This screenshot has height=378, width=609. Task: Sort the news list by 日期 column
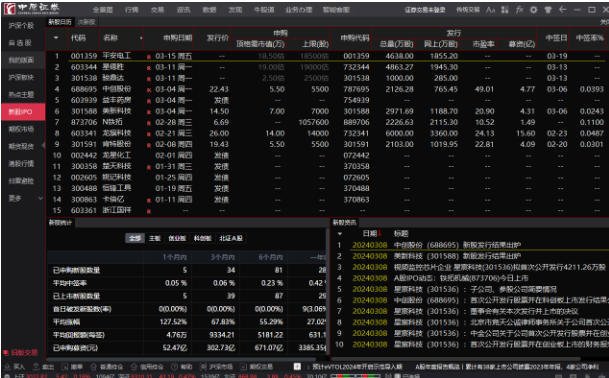(371, 234)
